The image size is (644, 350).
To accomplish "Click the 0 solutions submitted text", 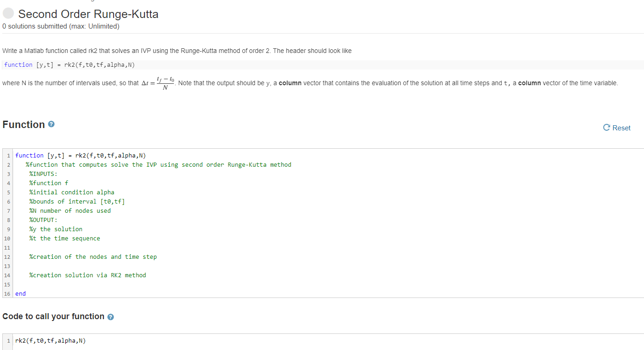I will coord(61,26).
